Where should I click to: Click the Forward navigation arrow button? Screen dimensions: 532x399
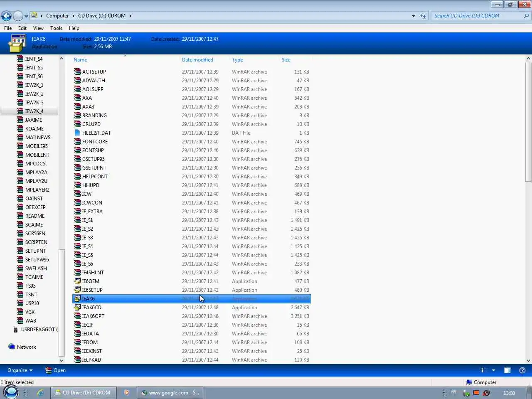[x=18, y=16]
